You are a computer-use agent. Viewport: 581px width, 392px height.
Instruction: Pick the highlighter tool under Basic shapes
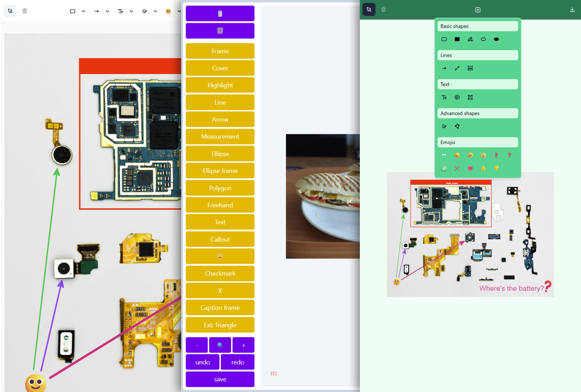coord(470,39)
